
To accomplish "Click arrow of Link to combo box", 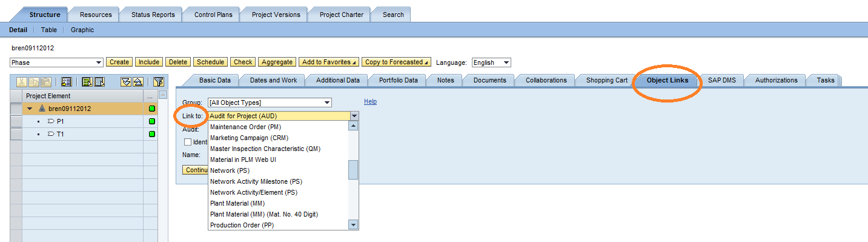I will (354, 115).
